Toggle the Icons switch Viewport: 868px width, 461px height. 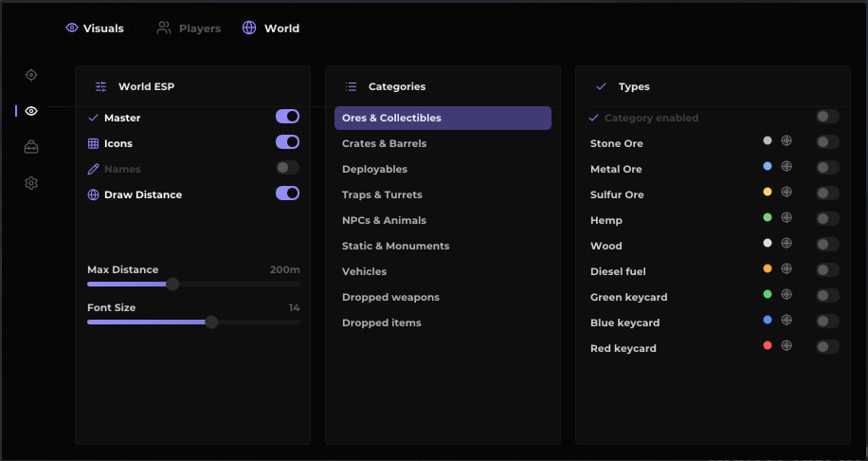(287, 142)
